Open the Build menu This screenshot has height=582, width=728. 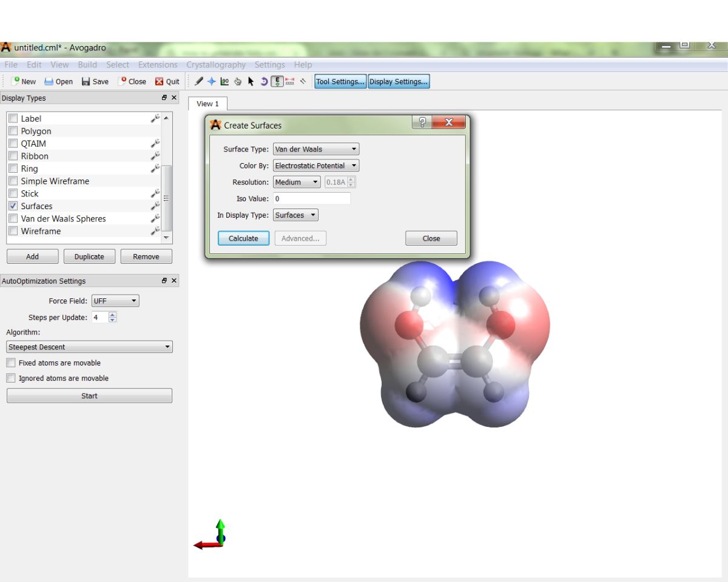pos(87,65)
